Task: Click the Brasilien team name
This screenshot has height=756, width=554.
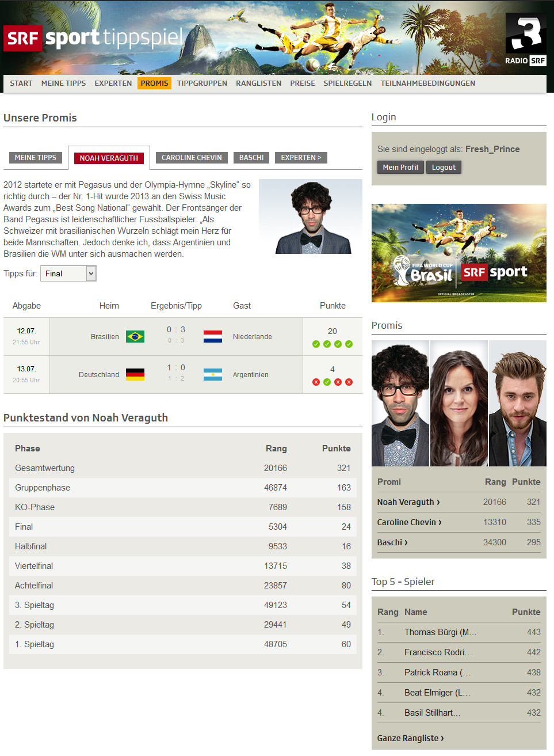Action: pyautogui.click(x=105, y=337)
